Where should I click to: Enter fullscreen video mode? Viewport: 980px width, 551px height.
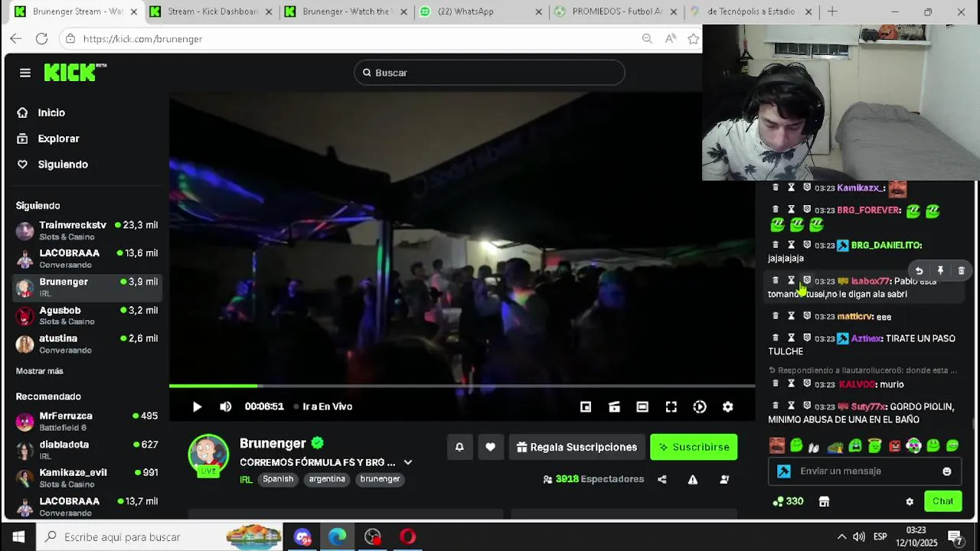[671, 407]
